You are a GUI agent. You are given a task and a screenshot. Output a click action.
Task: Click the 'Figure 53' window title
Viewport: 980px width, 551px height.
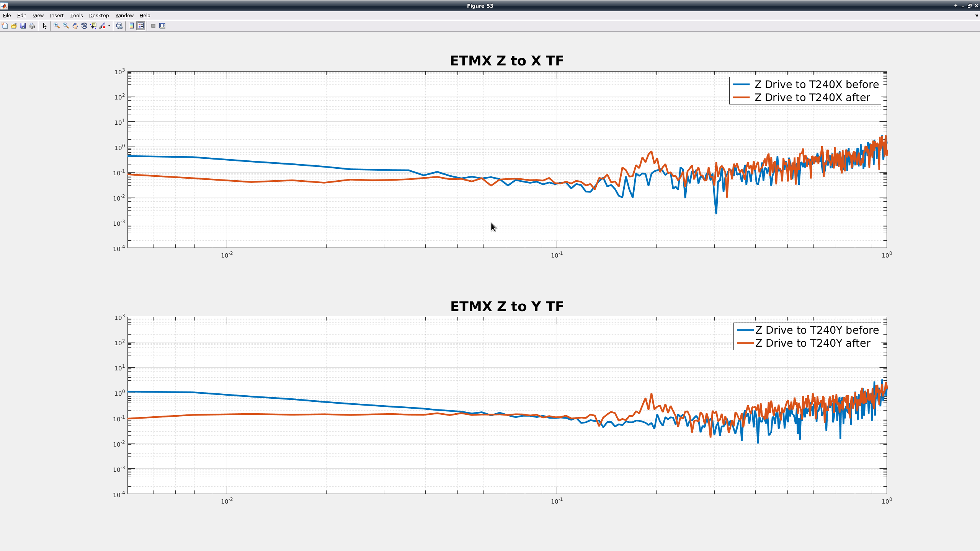[x=480, y=6]
